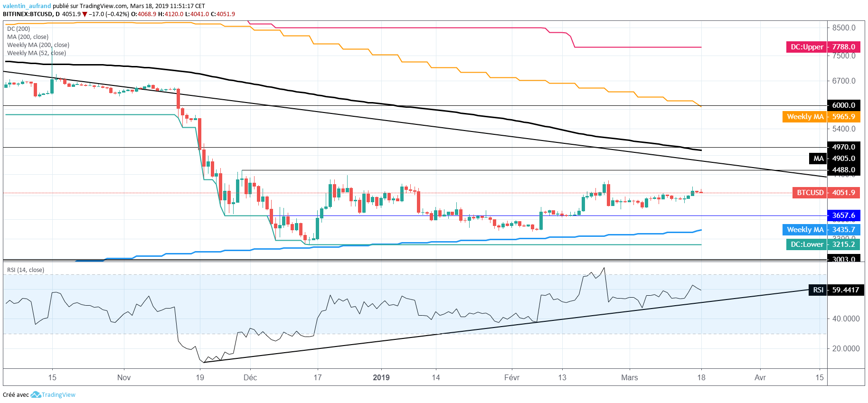Click the MA 4905.0 price label
The height and width of the screenshot is (403, 868).
tap(834, 159)
